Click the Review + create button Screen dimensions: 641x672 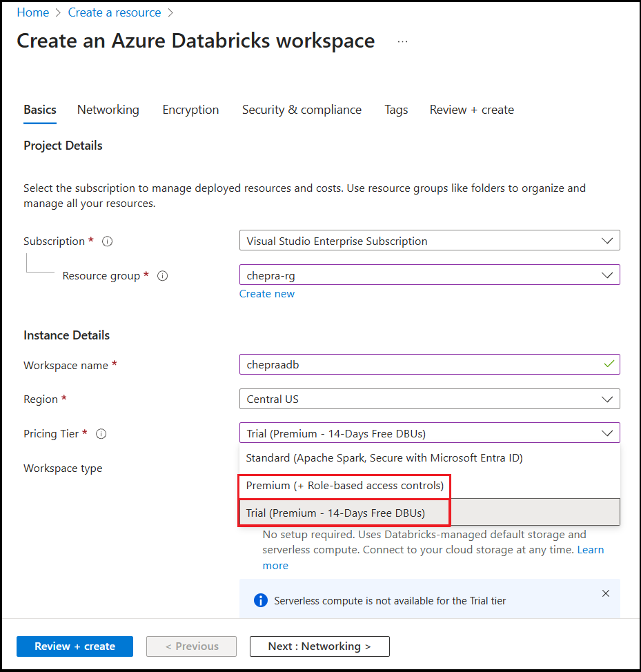[75, 646]
